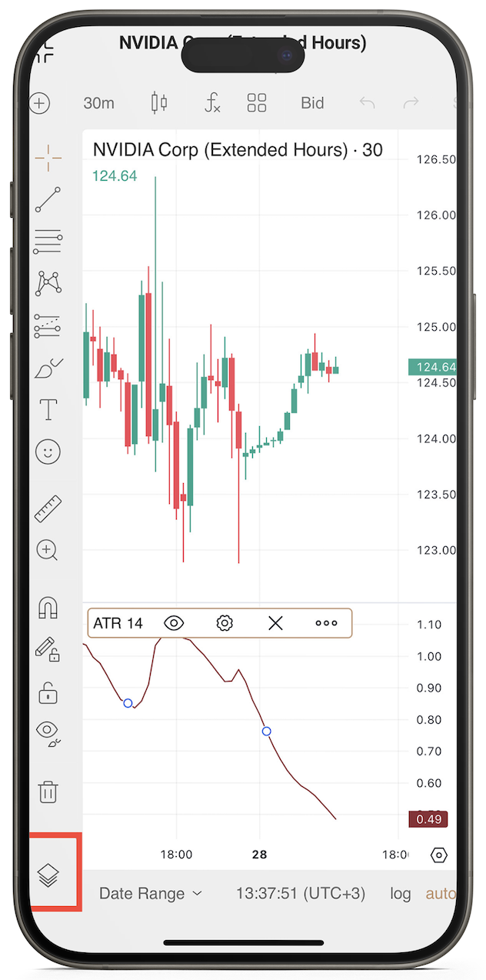Select the ruler measure tool
Viewport: 486px width, 980px height.
(48, 508)
